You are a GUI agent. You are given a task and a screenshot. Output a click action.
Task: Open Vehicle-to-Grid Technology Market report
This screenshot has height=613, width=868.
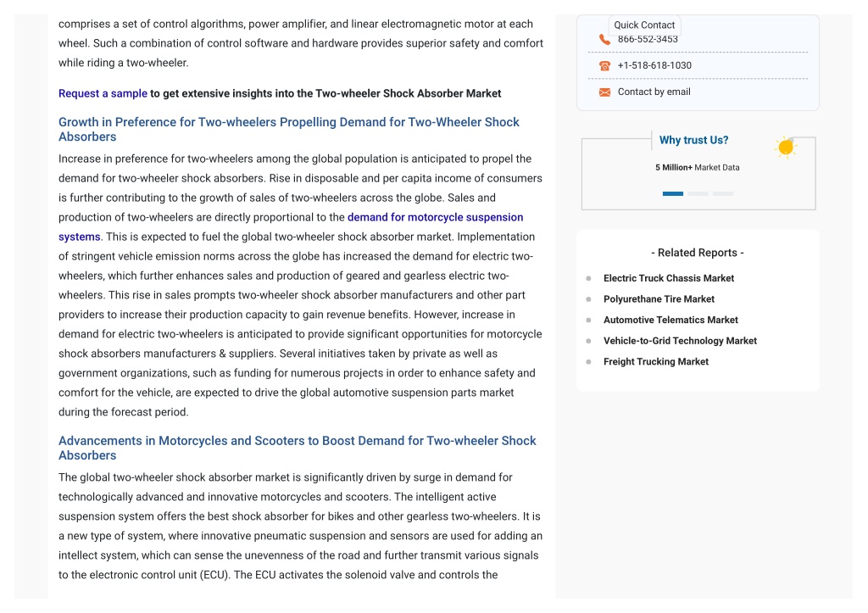(x=680, y=341)
